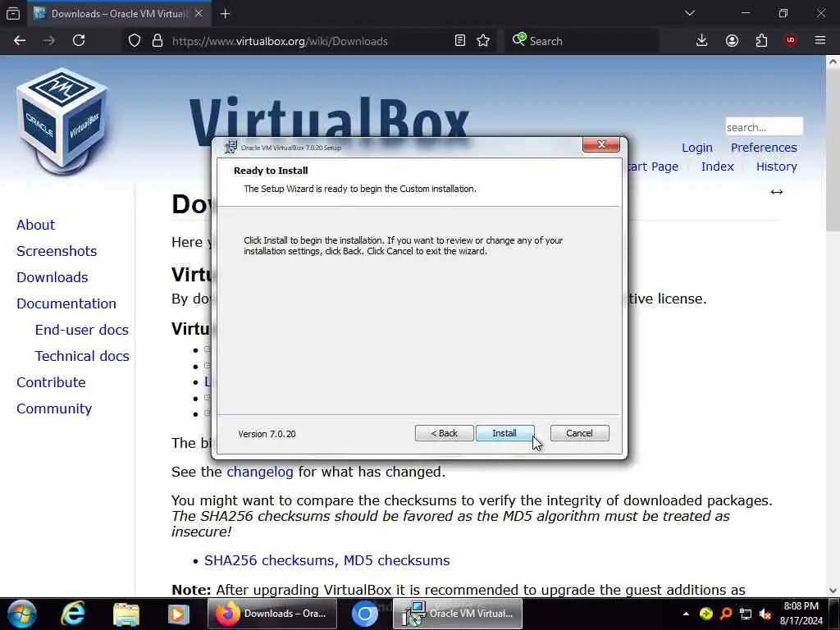Switch to Firefox Downloads taskbar button
Viewport: 840px width, 630px height.
pos(272,614)
